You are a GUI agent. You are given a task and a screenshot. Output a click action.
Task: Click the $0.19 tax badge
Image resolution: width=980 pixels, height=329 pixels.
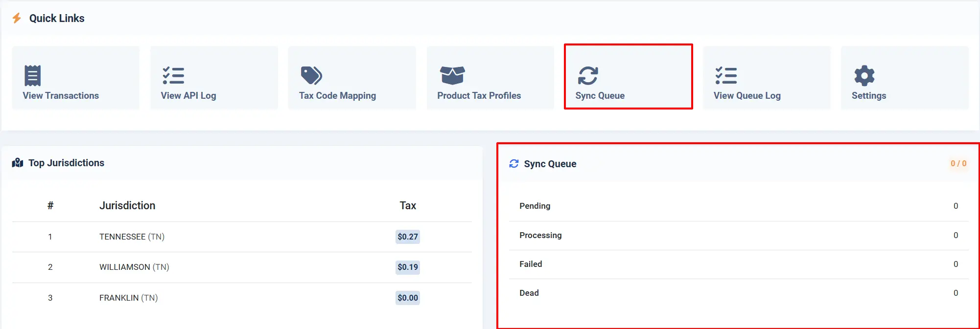tap(408, 267)
